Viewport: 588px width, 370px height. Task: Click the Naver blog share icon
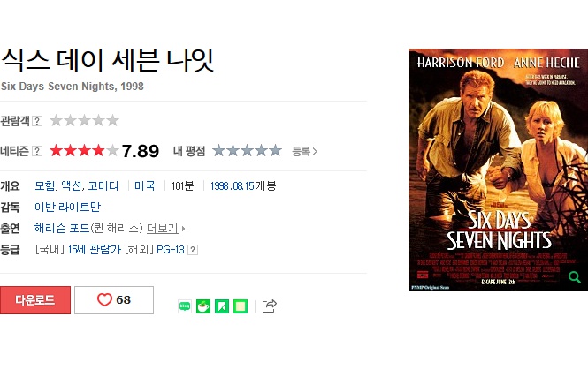(185, 306)
